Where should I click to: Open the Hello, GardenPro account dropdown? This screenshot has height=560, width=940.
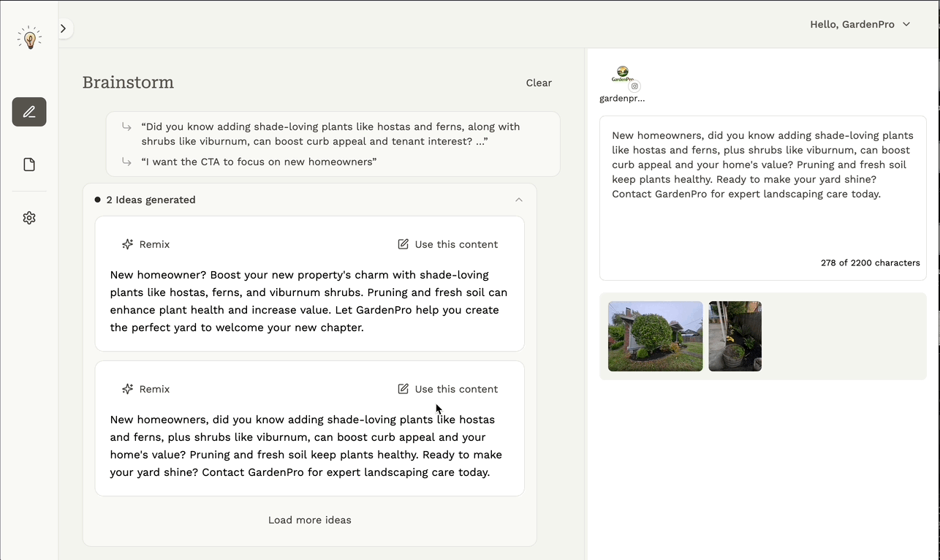click(860, 24)
